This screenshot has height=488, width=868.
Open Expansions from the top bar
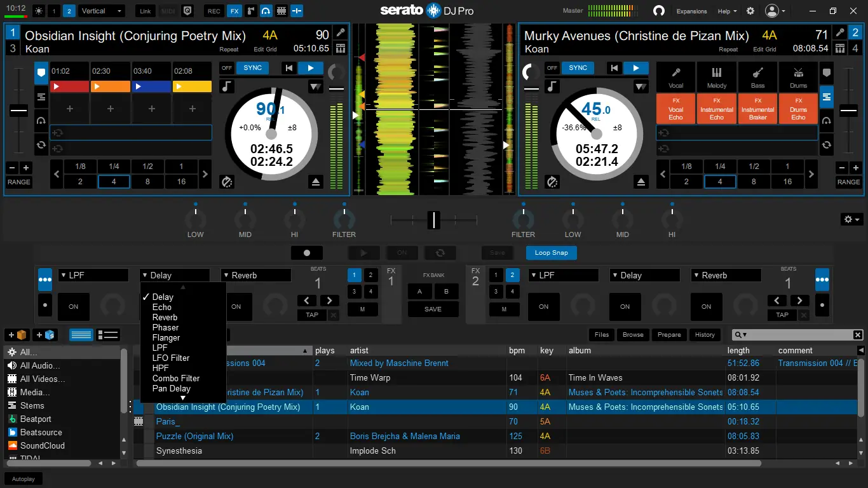click(x=691, y=11)
